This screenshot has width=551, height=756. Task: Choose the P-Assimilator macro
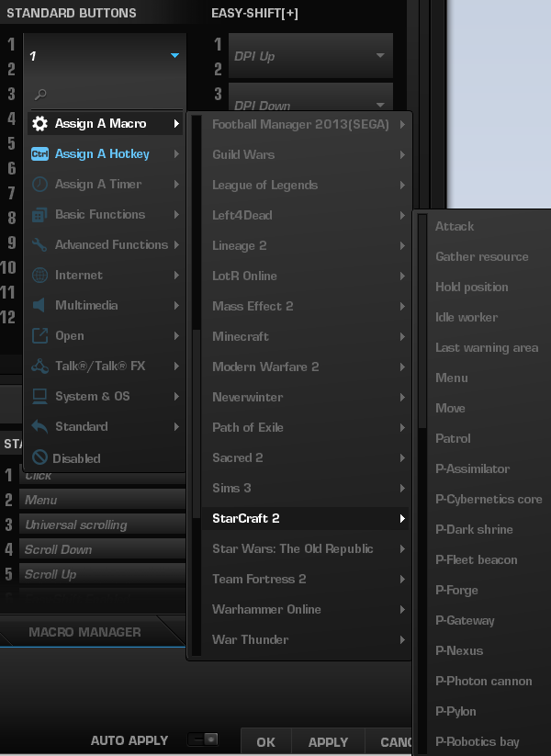tap(472, 469)
